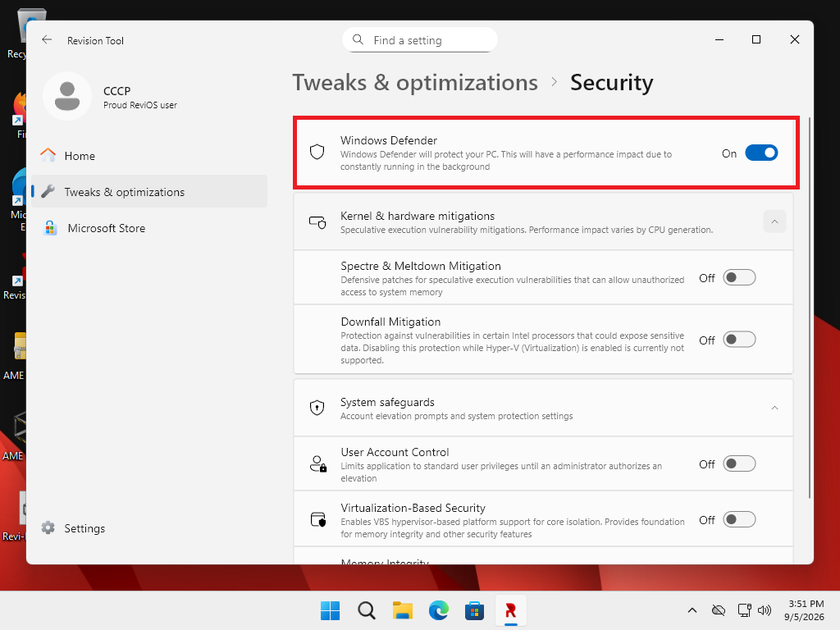Enable the Downfall Mitigation toggle
Viewport: 840px width, 630px height.
(739, 340)
